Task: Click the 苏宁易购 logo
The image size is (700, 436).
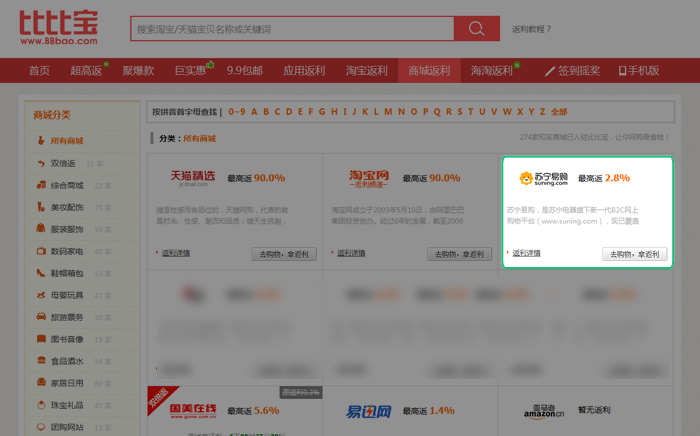Action: (x=543, y=178)
